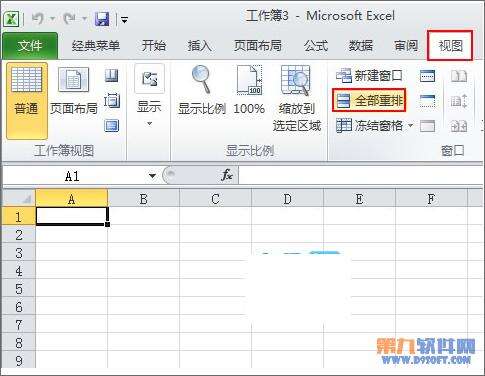Screen dimensions: 485x376
Task: Expand the 显示 dropdown
Action: (149, 97)
